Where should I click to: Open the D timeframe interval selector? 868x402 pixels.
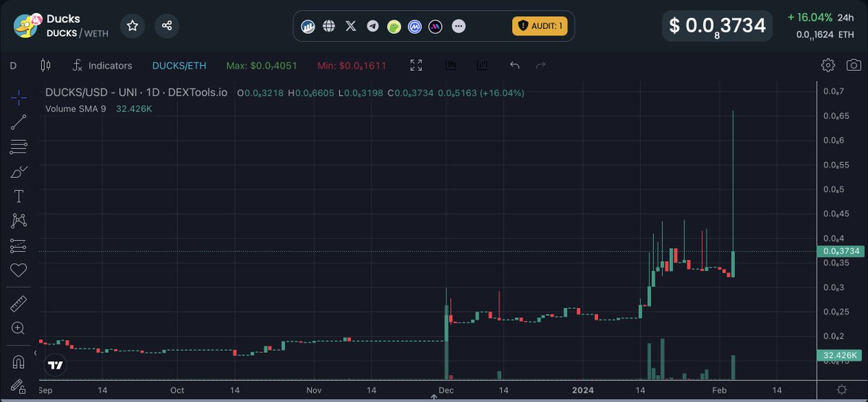pos(13,66)
